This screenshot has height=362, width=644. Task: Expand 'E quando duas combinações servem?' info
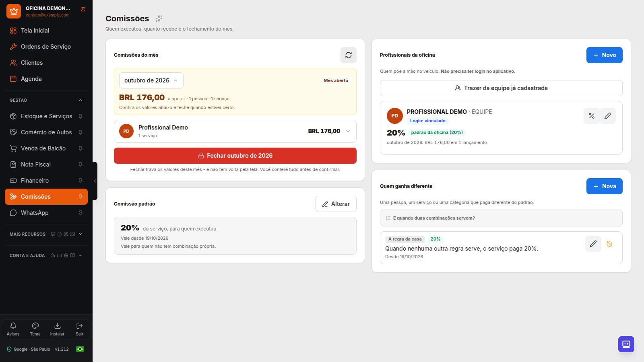point(501,218)
